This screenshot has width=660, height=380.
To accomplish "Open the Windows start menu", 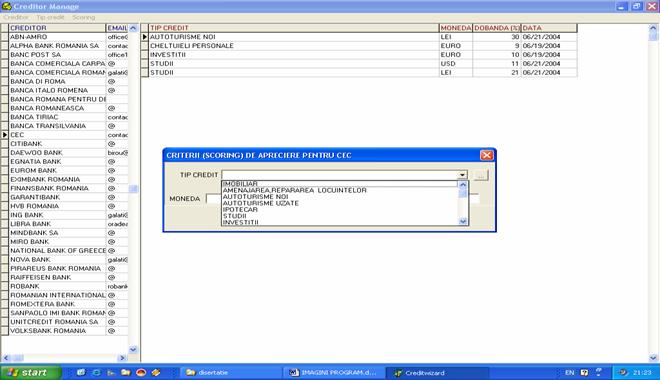I will [31, 372].
